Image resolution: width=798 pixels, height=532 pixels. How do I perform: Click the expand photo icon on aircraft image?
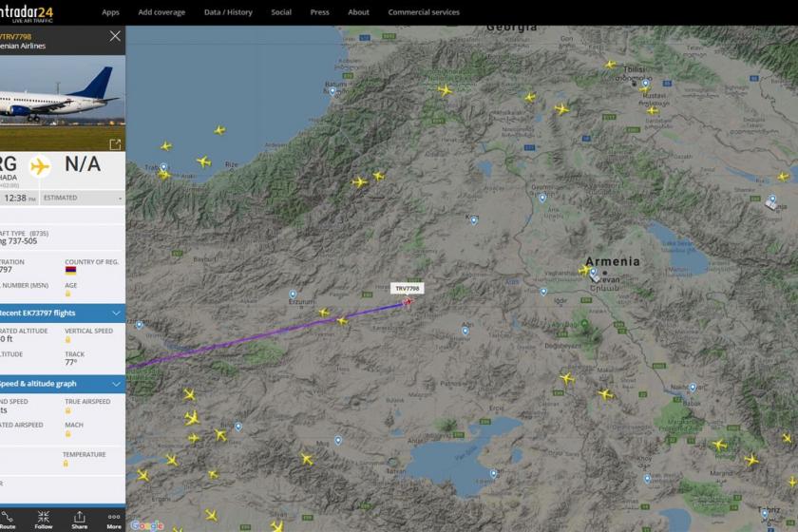pos(116,144)
